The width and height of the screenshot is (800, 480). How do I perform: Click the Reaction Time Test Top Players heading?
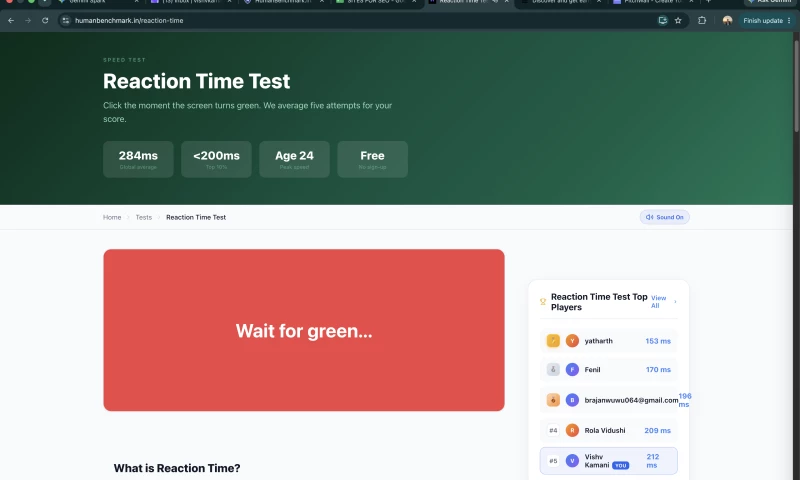[x=599, y=302]
